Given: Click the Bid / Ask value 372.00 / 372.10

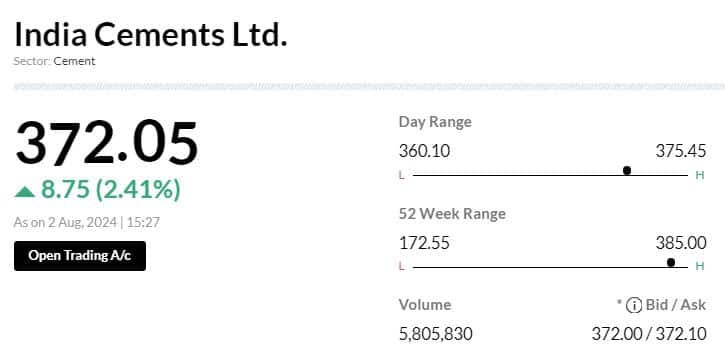Looking at the screenshot, I should tap(649, 334).
